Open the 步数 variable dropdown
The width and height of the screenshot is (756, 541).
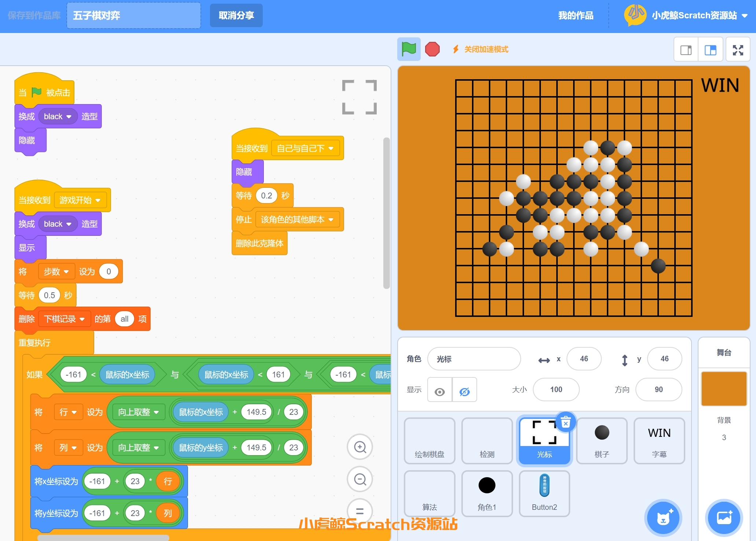[x=56, y=271]
